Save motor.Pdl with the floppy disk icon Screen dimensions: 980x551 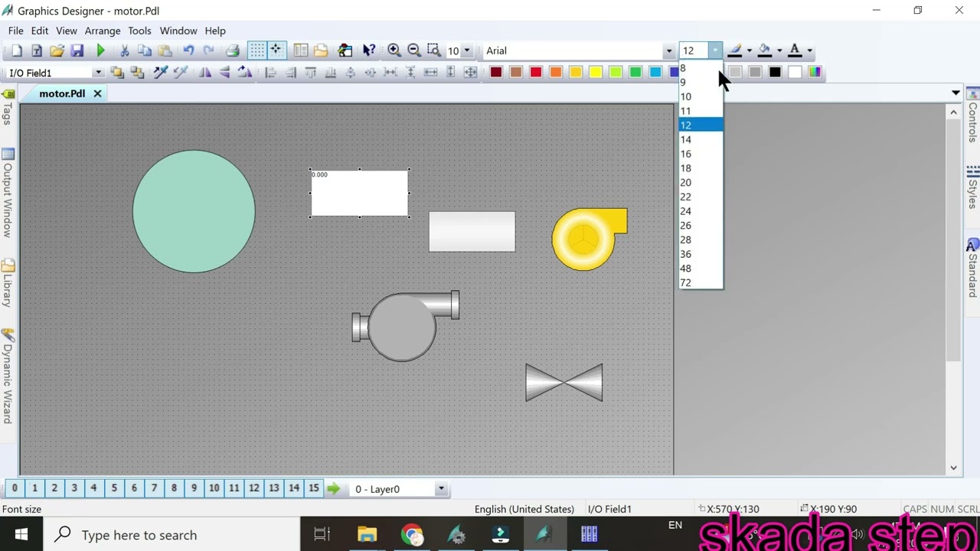[77, 51]
